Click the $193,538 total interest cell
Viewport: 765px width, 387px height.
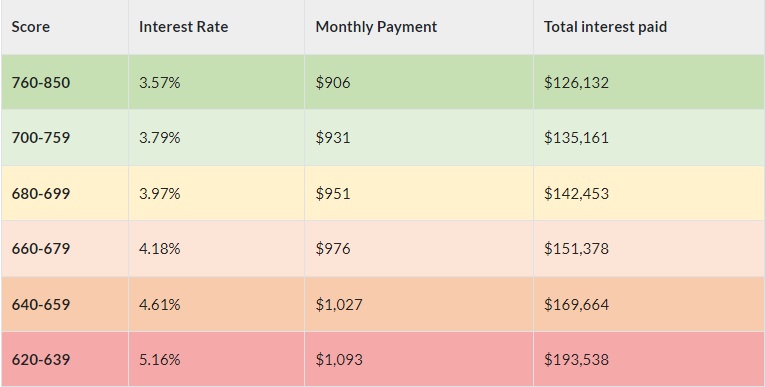point(649,360)
